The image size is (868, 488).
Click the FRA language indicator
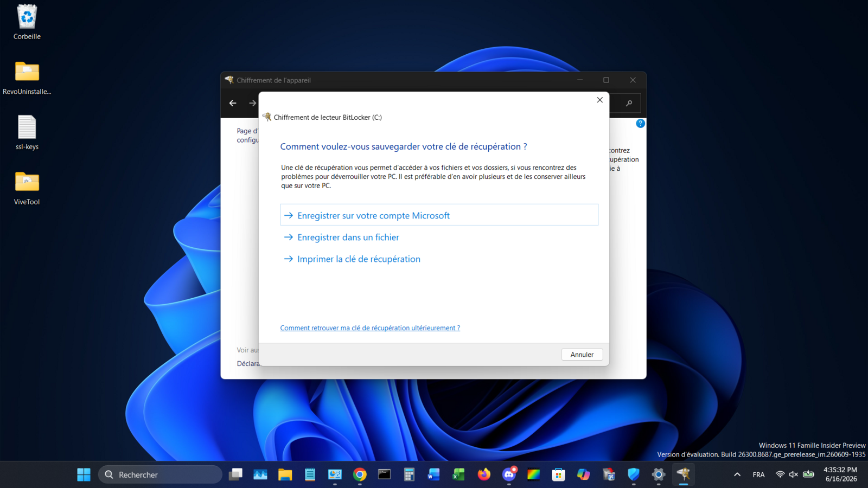758,474
